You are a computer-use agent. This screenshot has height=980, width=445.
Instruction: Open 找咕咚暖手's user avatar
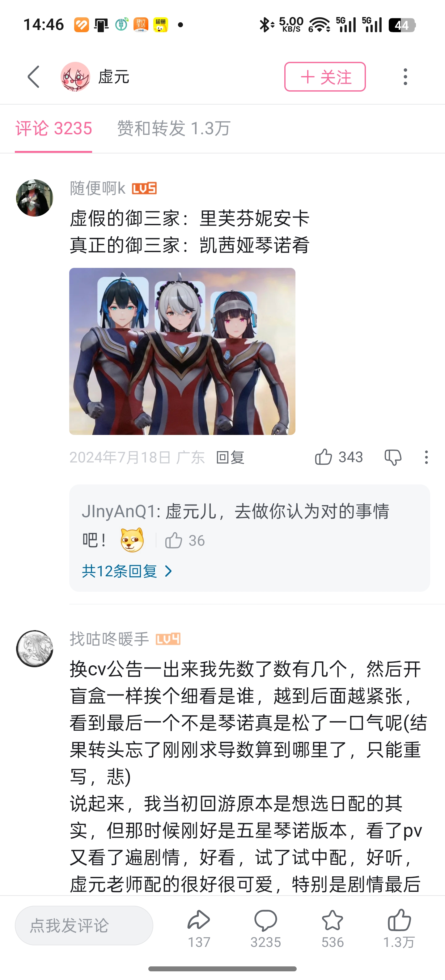pos(35,649)
